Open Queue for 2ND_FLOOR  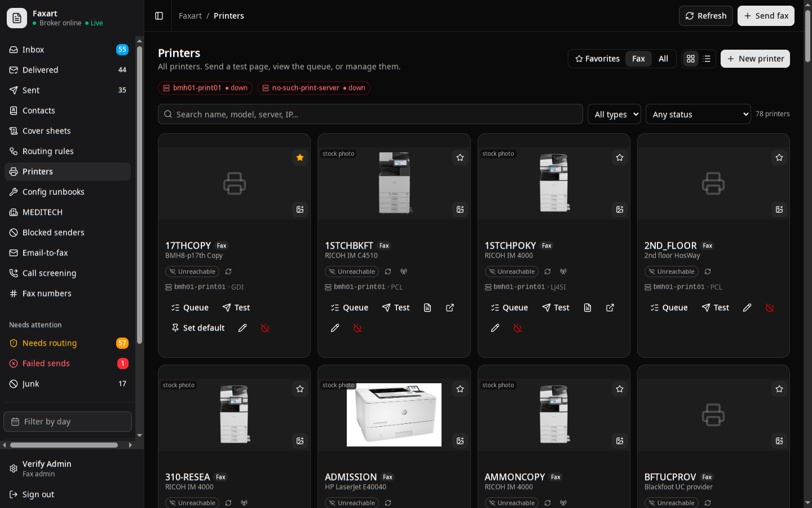pos(669,308)
